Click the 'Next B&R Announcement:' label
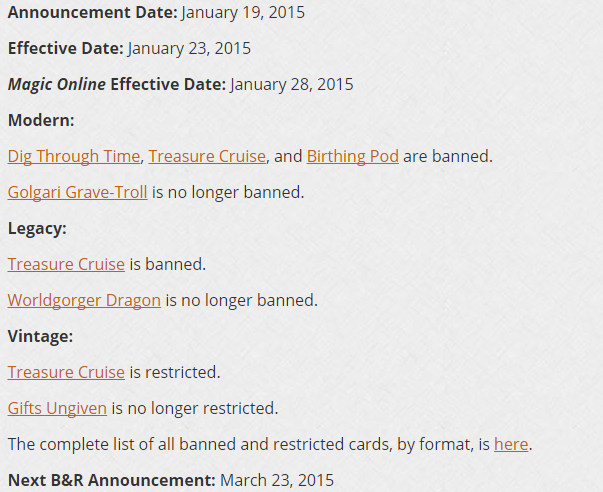The height and width of the screenshot is (492, 603). (111, 480)
